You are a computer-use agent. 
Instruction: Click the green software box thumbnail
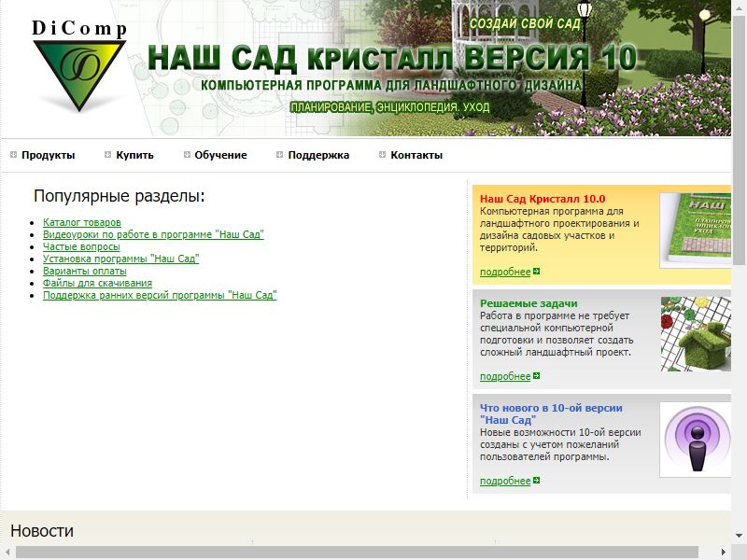[695, 231]
